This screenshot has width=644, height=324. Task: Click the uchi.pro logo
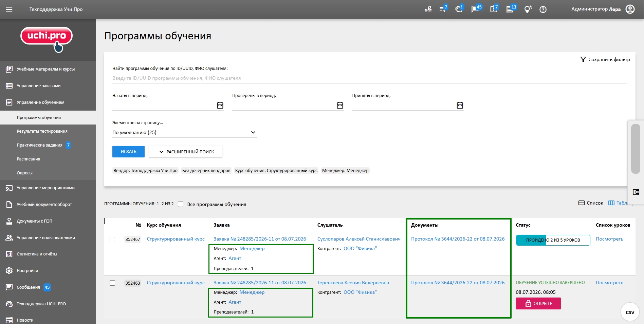pyautogui.click(x=47, y=39)
